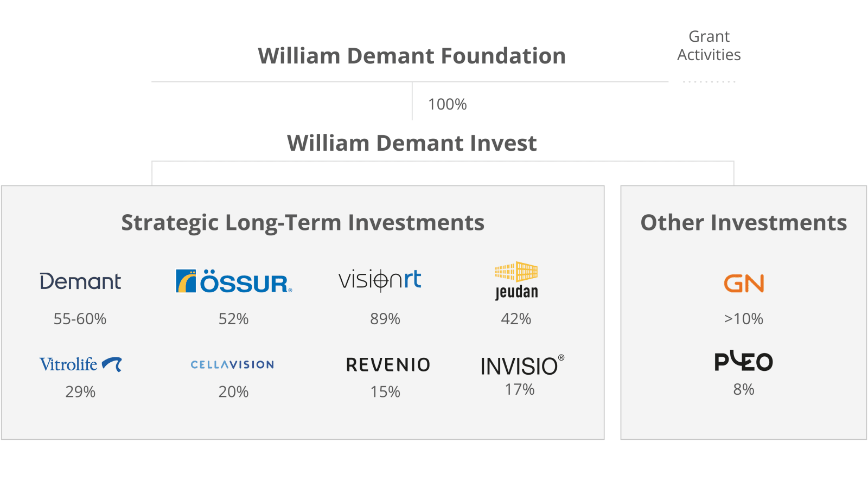Click the Össur logo
Screen dimensions: 868x488
click(234, 281)
